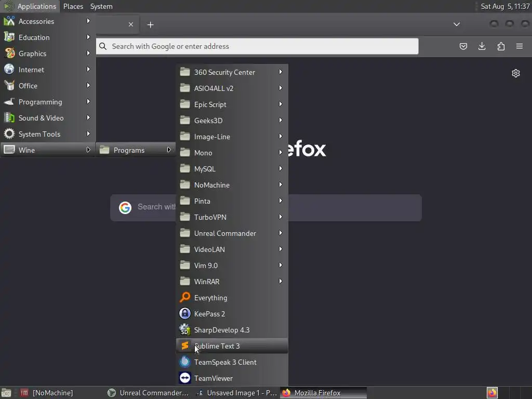Switch to Unsaved Image 1 Pinta window
The width and height of the screenshot is (532, 399).
point(236,393)
